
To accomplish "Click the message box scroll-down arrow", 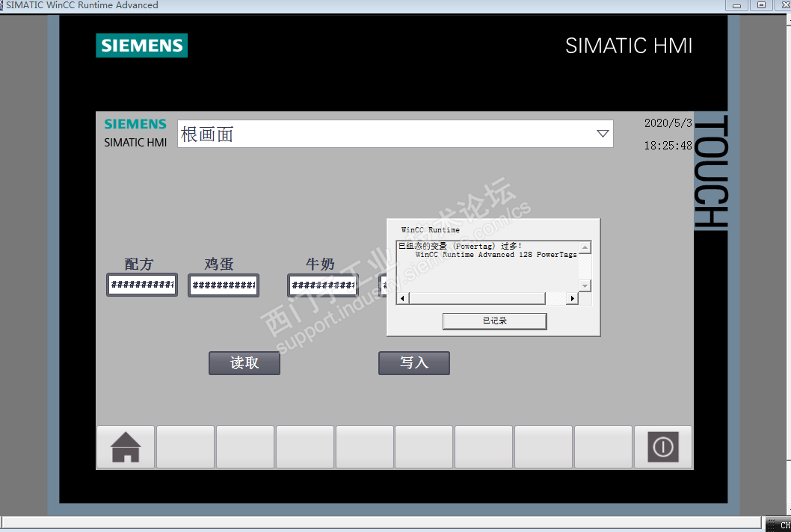I will [585, 286].
